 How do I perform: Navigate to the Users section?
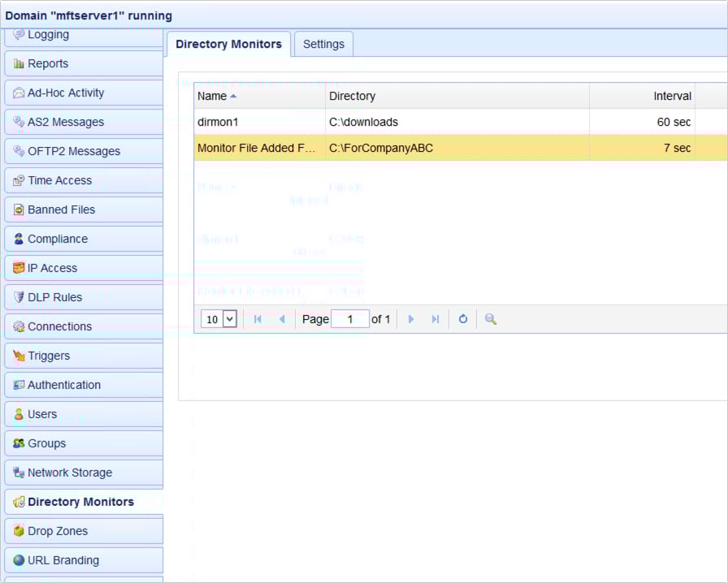pos(41,413)
